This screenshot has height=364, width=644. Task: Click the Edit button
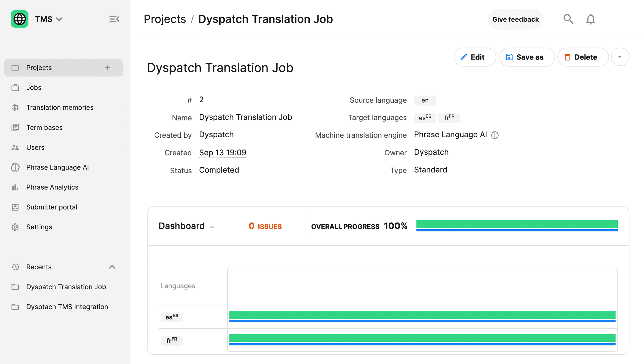[x=475, y=57]
